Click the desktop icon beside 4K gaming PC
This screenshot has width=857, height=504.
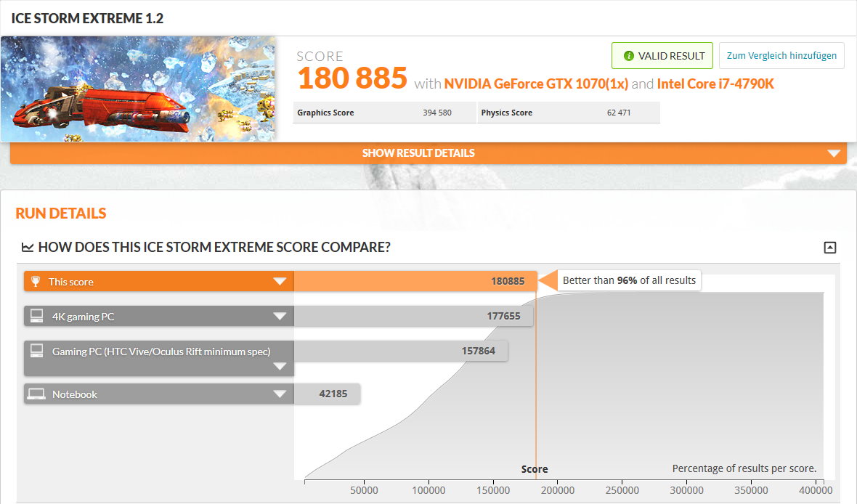[x=36, y=316]
